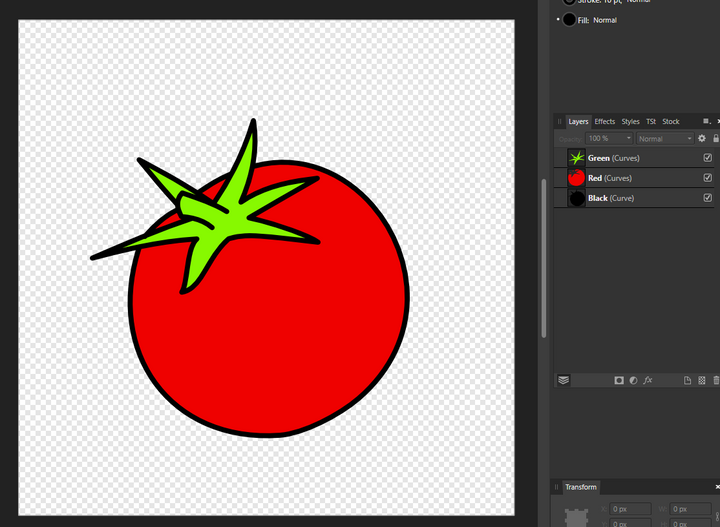Viewport: 720px width, 527px height.
Task: Click the Delete Layer trash icon
Action: [715, 380]
